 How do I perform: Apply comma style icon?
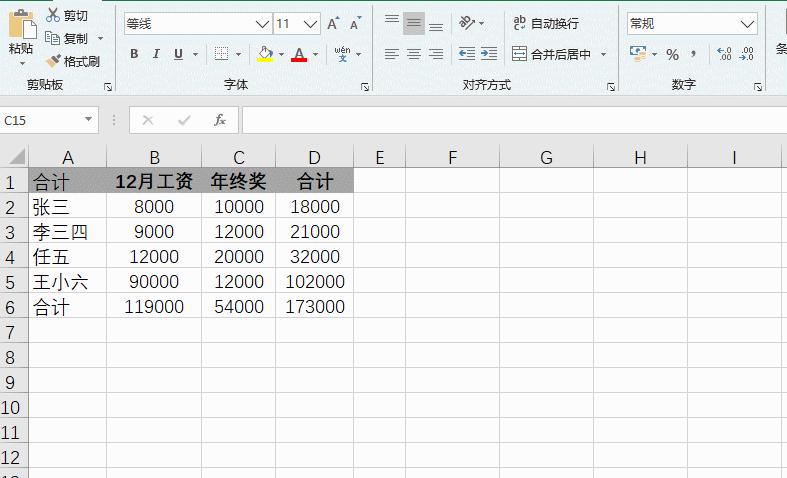694,54
